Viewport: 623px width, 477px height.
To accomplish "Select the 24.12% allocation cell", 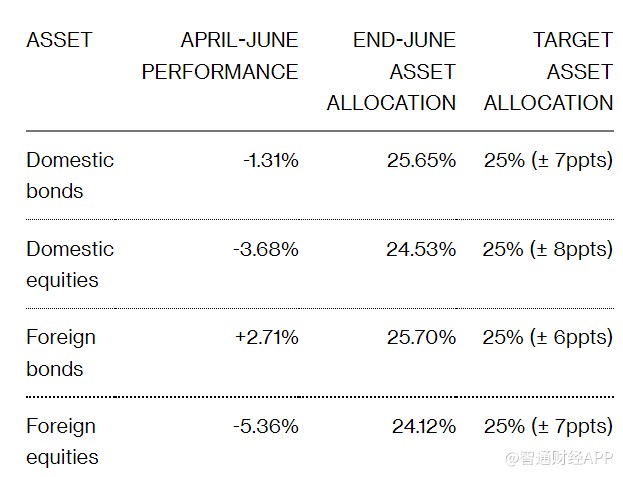I will click(x=423, y=426).
